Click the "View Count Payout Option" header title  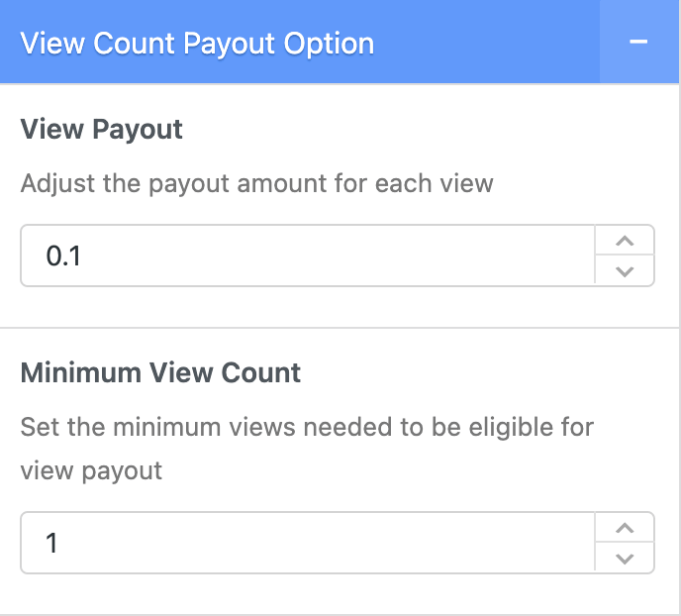pos(197,44)
